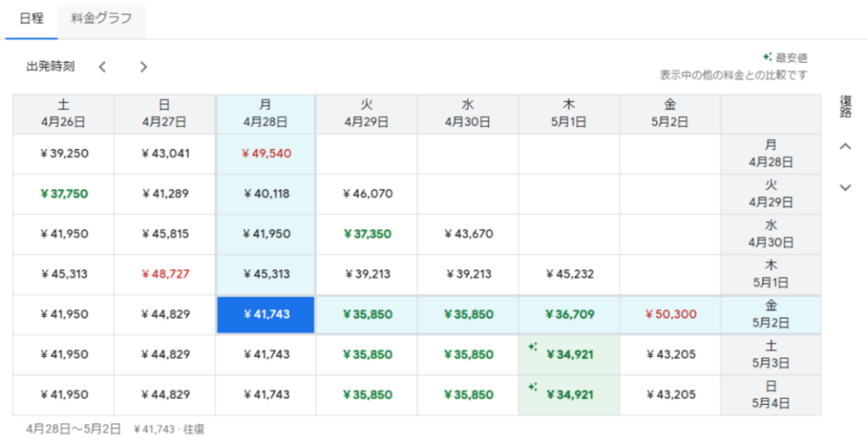Select ¥35,850 departing 水 4月30日 returning 5月3日

[468, 355]
